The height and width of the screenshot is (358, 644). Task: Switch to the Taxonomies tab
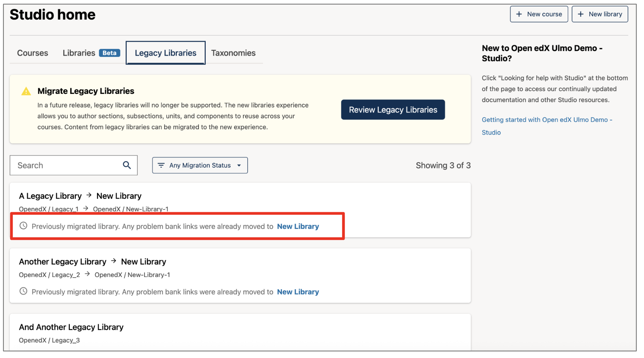233,53
